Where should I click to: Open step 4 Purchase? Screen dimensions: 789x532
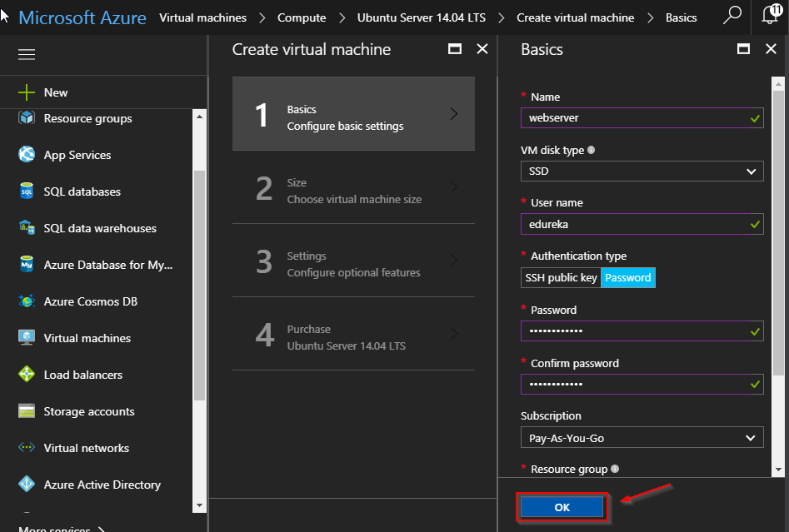pyautogui.click(x=353, y=335)
